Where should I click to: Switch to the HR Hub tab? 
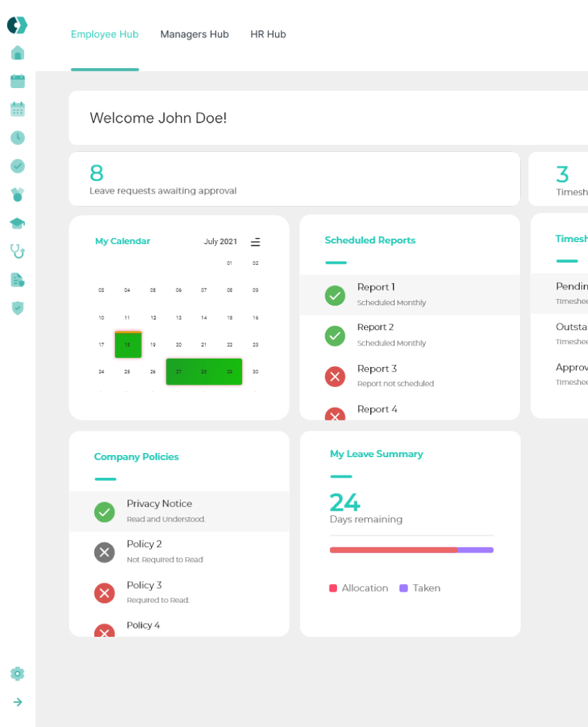coord(268,34)
